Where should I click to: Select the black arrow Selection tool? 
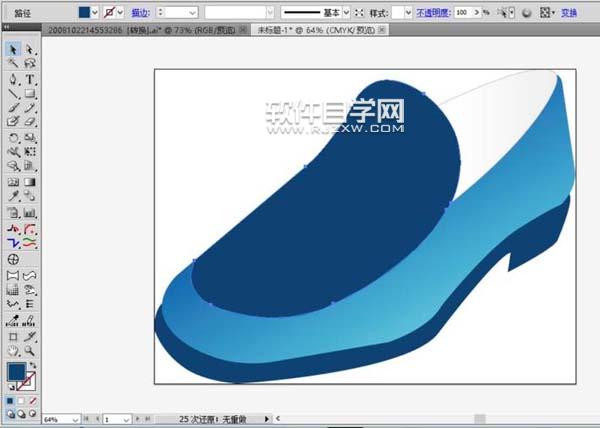coord(13,49)
